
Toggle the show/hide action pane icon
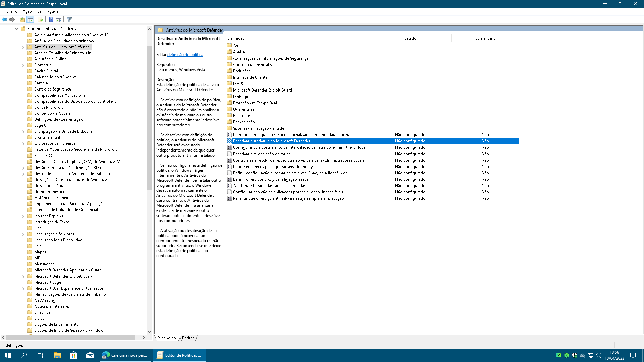[x=59, y=20]
